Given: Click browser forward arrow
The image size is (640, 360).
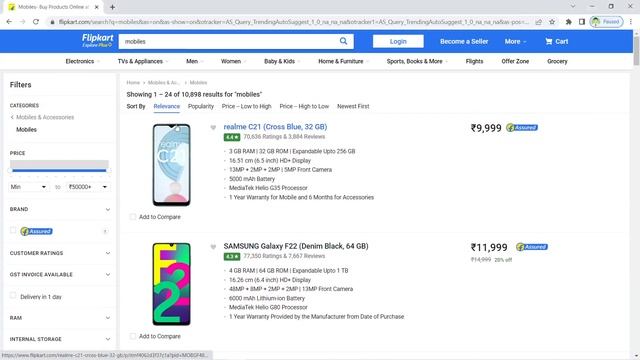Looking at the screenshot, I should (x=22, y=22).
